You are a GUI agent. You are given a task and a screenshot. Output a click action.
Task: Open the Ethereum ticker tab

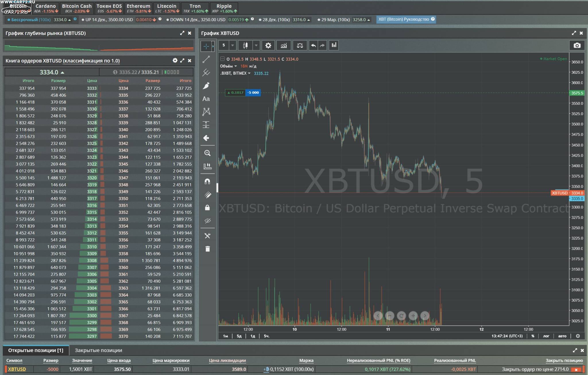pyautogui.click(x=139, y=8)
